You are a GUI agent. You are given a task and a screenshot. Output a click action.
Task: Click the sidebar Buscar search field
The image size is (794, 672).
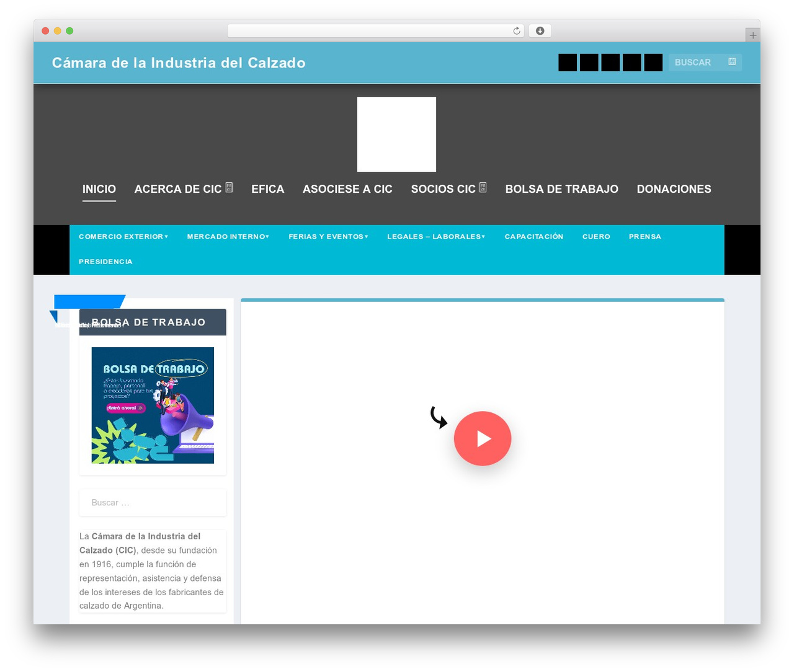(x=153, y=503)
